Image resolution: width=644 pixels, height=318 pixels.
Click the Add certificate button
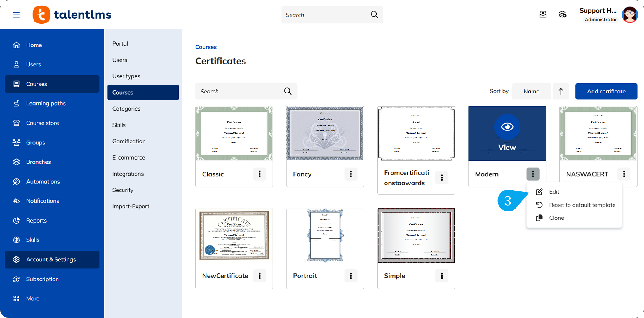[x=606, y=91]
